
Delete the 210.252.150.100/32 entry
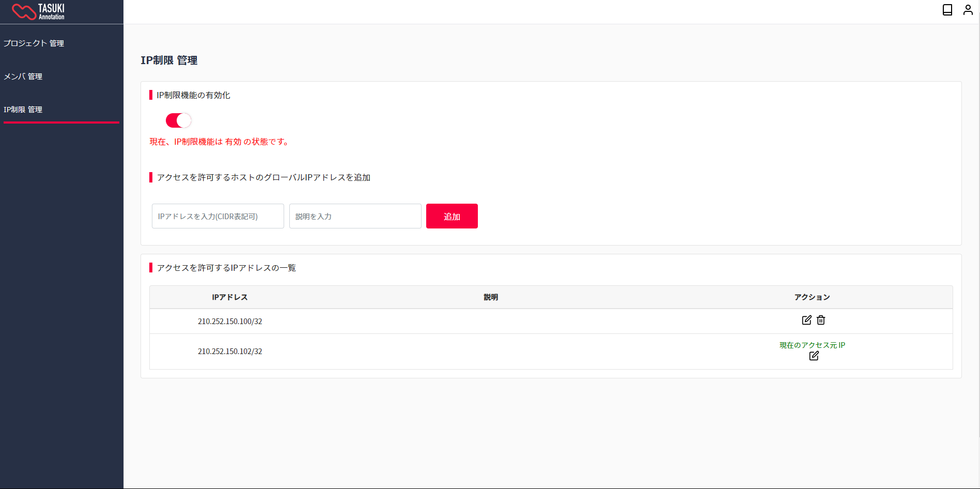(821, 320)
